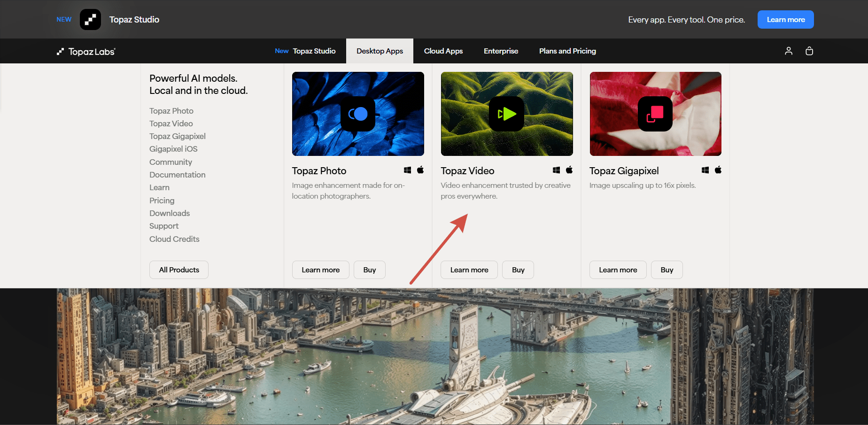The height and width of the screenshot is (425, 868).
Task: Open the Pricing sidebar link
Action: [162, 201]
